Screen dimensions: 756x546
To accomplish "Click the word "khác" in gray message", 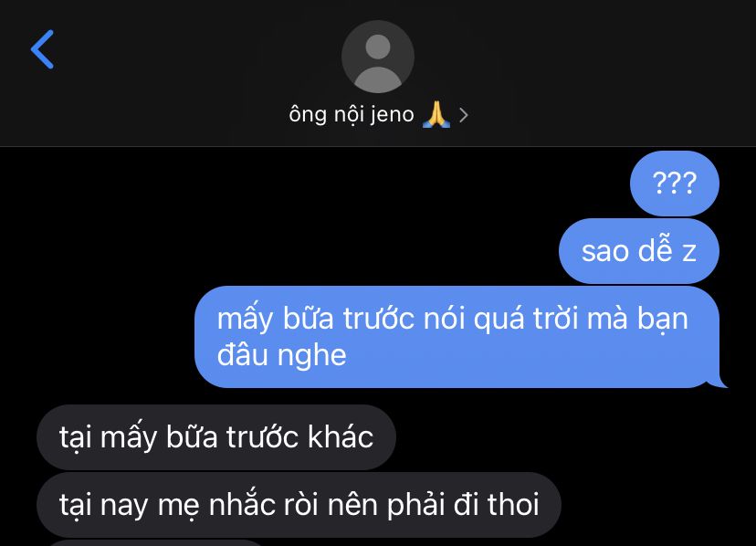I will click(341, 436).
